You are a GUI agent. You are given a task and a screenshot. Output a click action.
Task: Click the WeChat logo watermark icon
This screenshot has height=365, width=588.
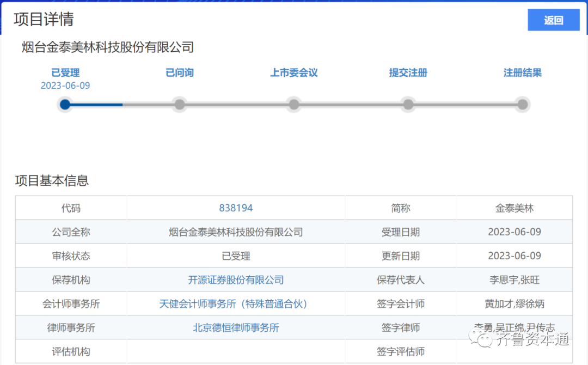[480, 338]
